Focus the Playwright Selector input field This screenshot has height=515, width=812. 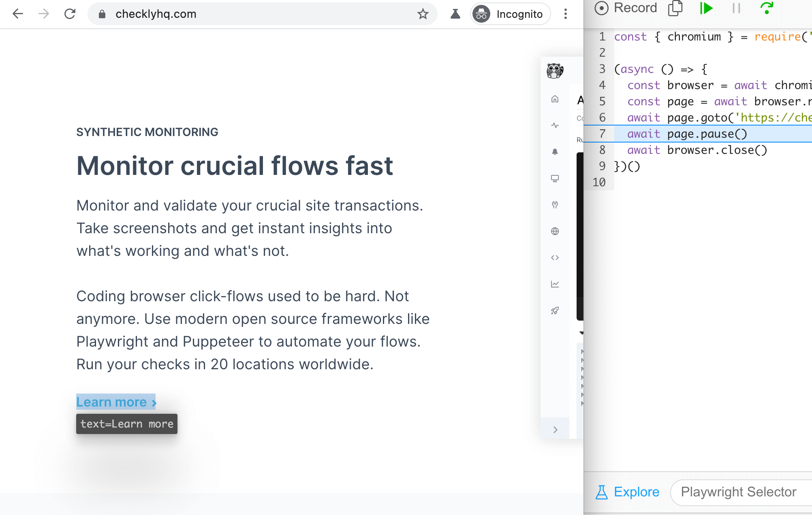[x=741, y=492]
